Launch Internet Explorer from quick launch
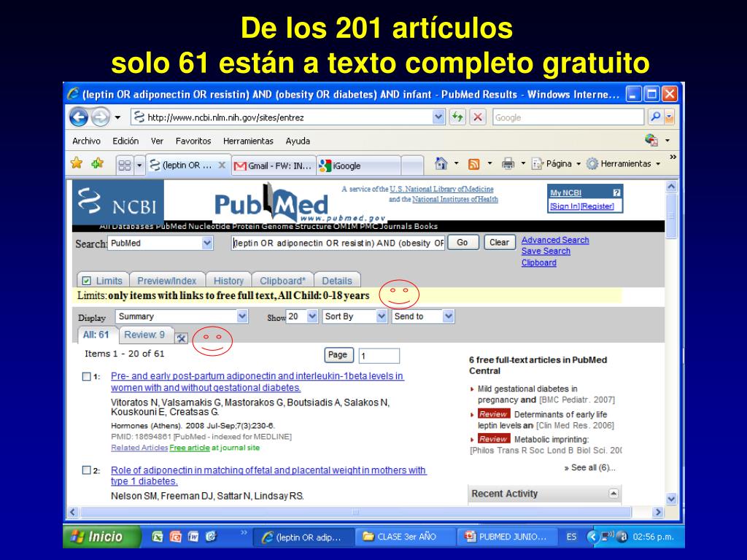Image resolution: width=747 pixels, height=560 pixels. pos(211,537)
